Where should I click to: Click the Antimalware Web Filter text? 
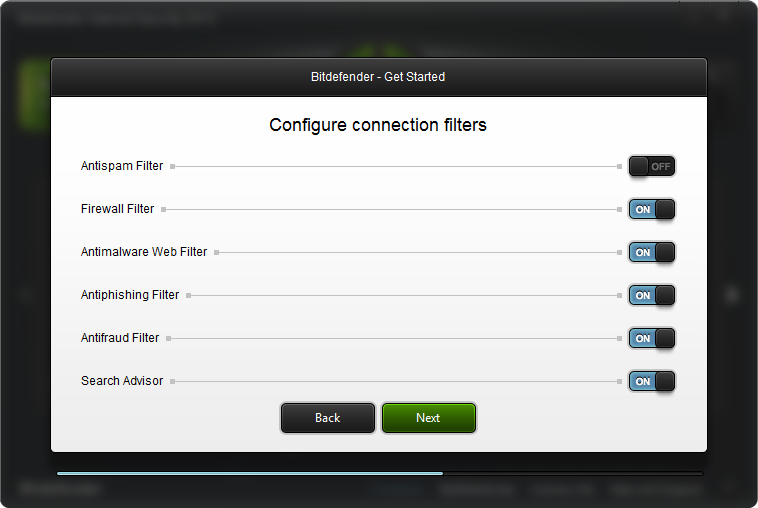click(x=144, y=252)
